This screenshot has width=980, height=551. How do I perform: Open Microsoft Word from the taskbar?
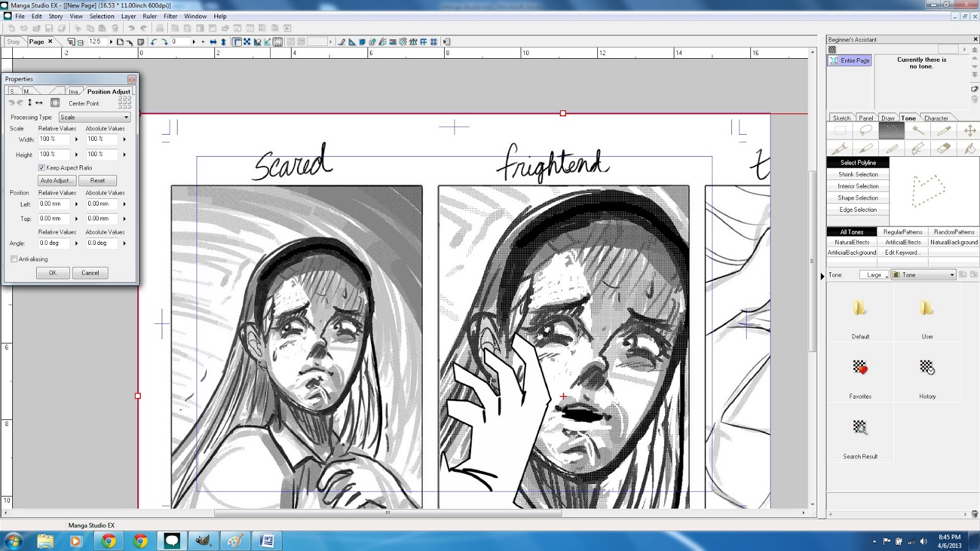267,541
